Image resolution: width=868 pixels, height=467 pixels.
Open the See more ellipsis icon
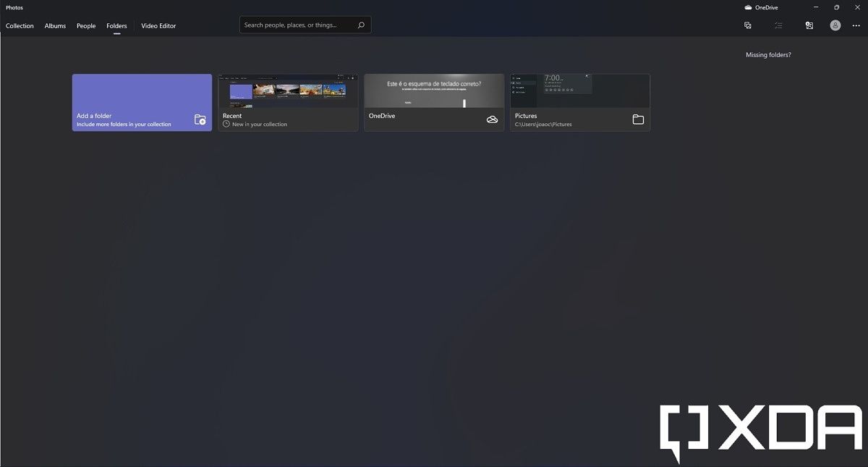[856, 25]
